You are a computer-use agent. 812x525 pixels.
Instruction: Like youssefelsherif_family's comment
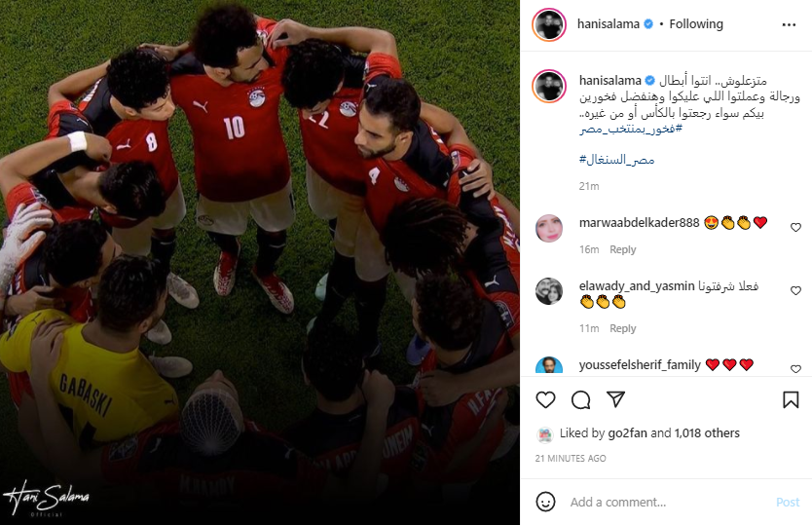(796, 369)
